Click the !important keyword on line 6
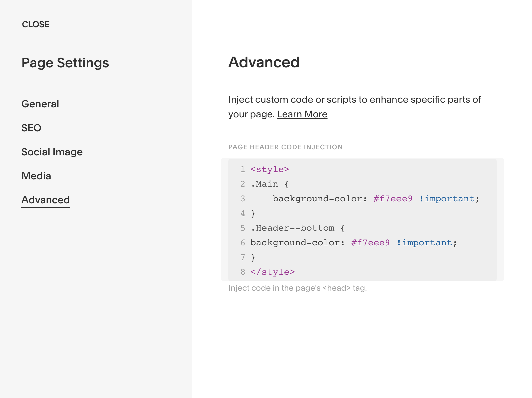 click(424, 243)
